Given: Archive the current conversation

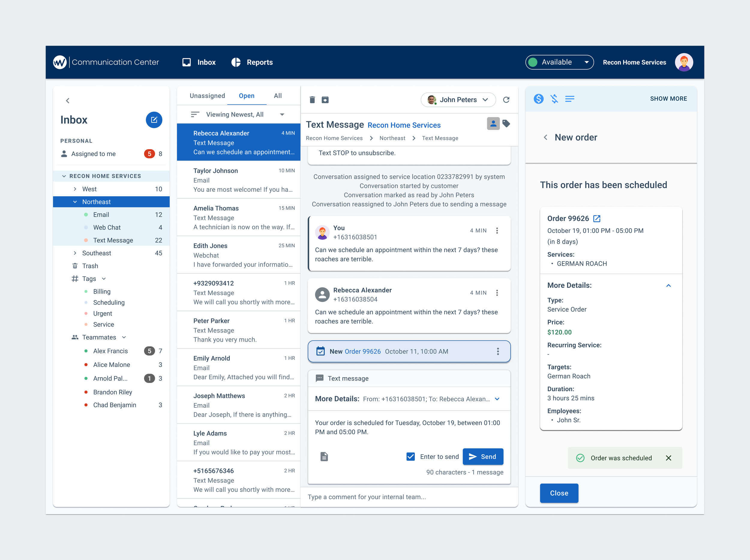Looking at the screenshot, I should coord(325,100).
